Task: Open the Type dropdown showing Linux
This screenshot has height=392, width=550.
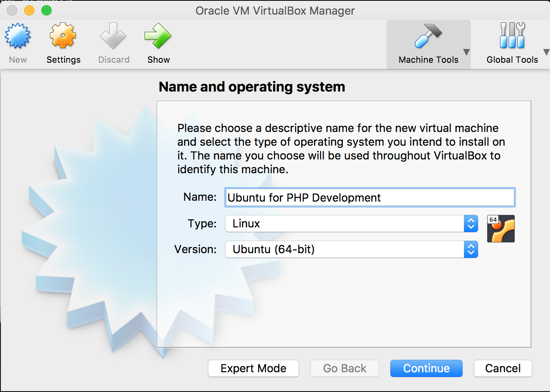Action: coord(351,224)
